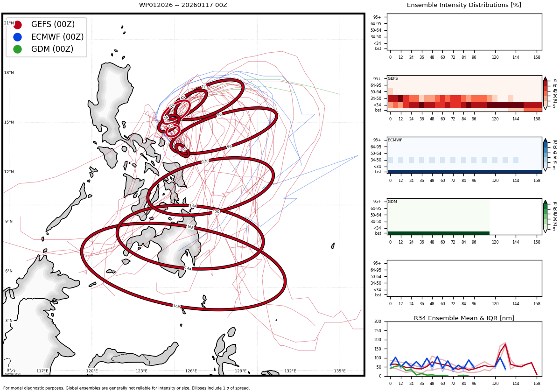
Task: Click the dark blue ECMWF lost row
Action: [464, 172]
